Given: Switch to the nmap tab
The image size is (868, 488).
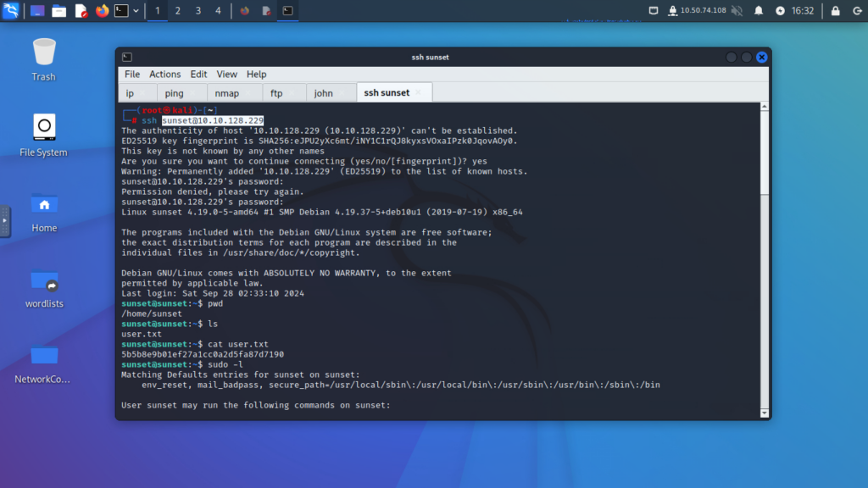Looking at the screenshot, I should [x=226, y=93].
